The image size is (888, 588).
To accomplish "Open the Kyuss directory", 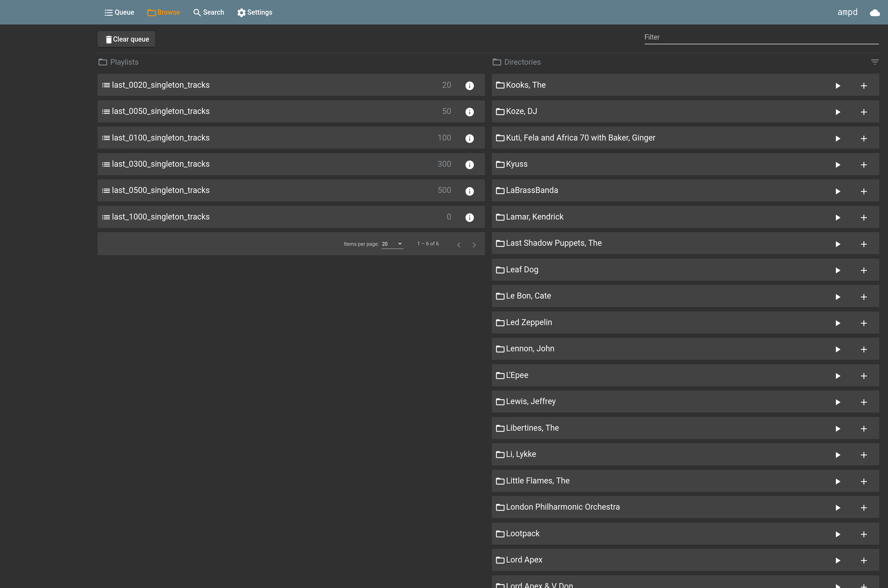I will (685, 164).
